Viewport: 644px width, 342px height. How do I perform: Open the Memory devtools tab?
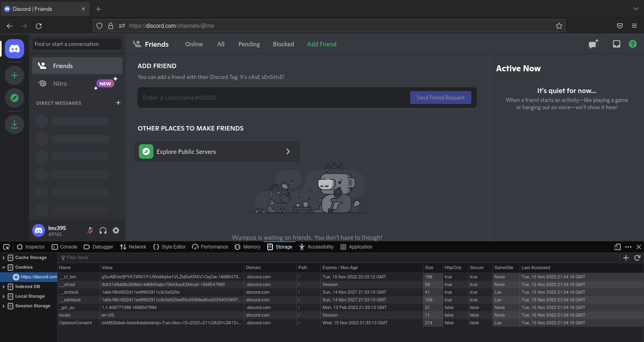pos(248,247)
